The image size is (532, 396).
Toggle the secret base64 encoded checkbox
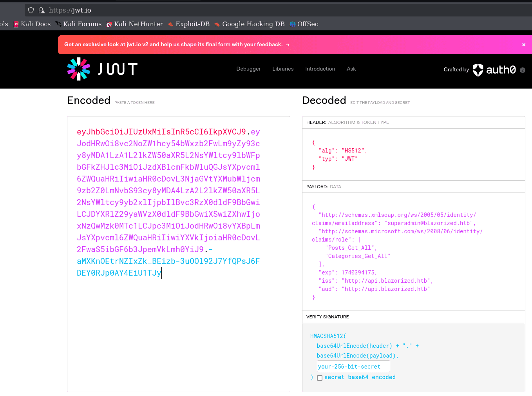point(320,378)
